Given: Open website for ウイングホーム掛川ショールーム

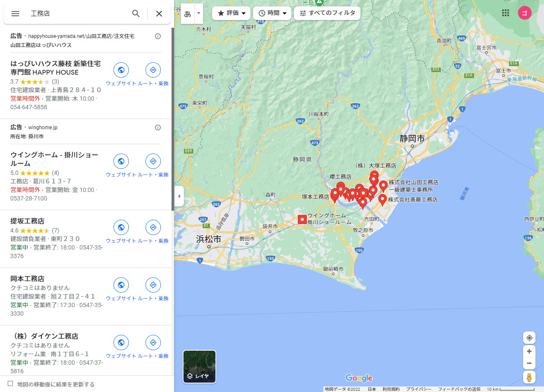Looking at the screenshot, I should pos(121,161).
